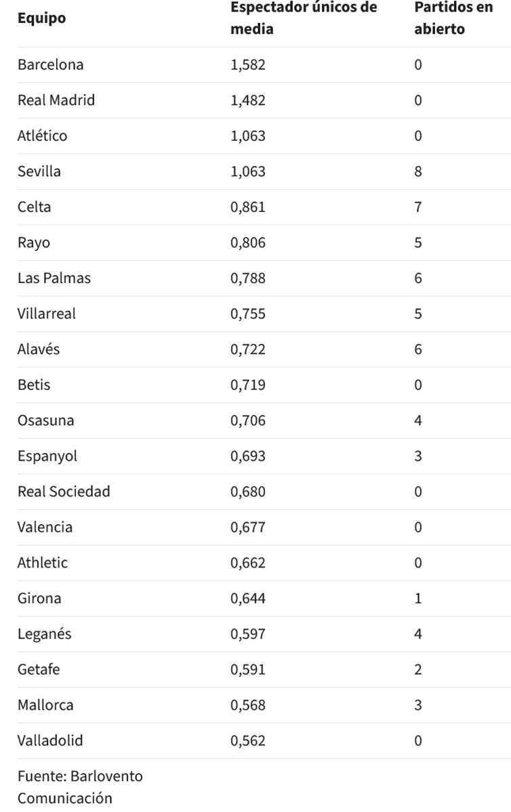Select Leganés viewer value 0,597
This screenshot has height=812, width=511.
tap(248, 634)
